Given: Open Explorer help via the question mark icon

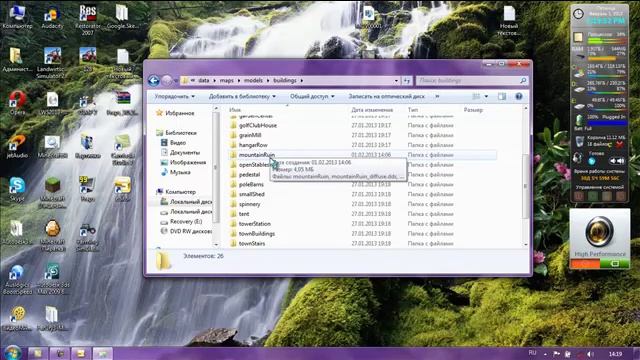Looking at the screenshot, I should point(518,96).
